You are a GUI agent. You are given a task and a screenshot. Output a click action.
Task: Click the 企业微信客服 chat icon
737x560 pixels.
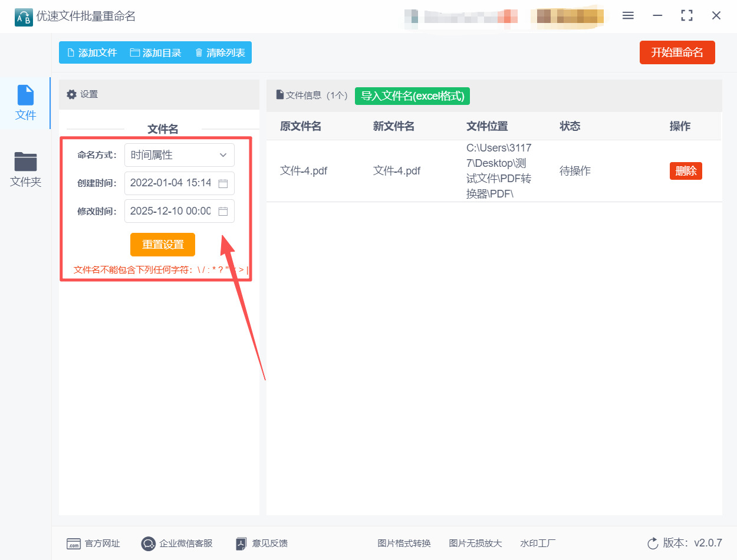click(x=148, y=543)
